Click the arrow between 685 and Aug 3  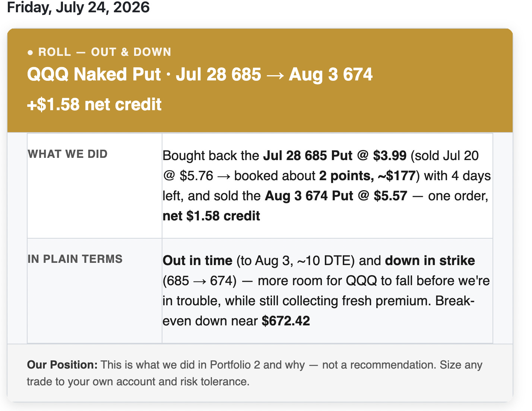pos(275,75)
